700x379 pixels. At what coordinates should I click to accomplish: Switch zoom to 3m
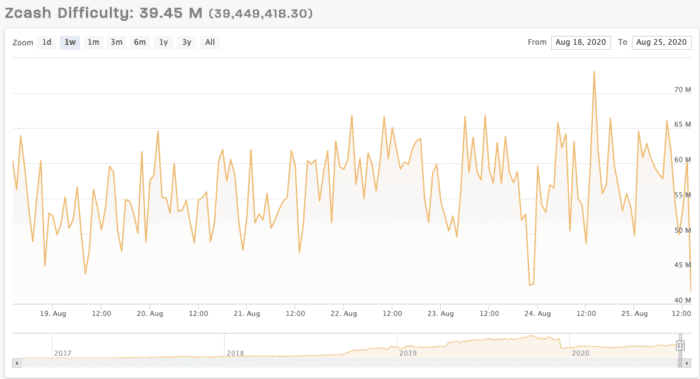click(117, 42)
